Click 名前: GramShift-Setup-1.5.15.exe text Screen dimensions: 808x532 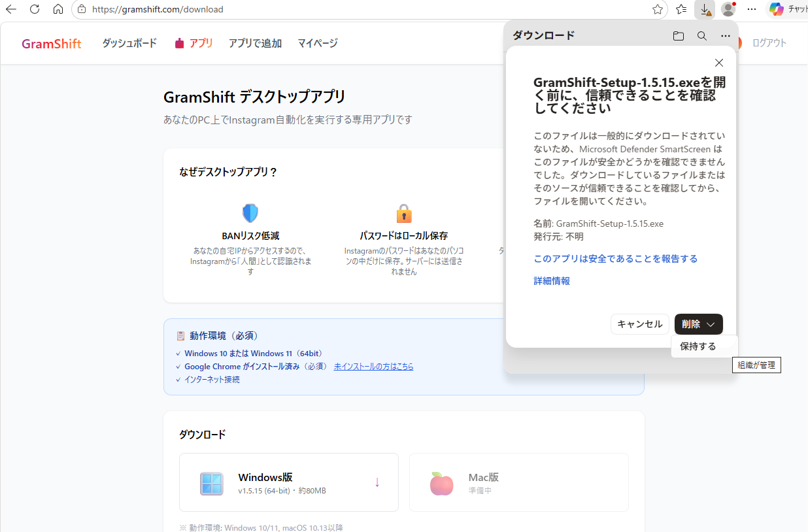599,224
